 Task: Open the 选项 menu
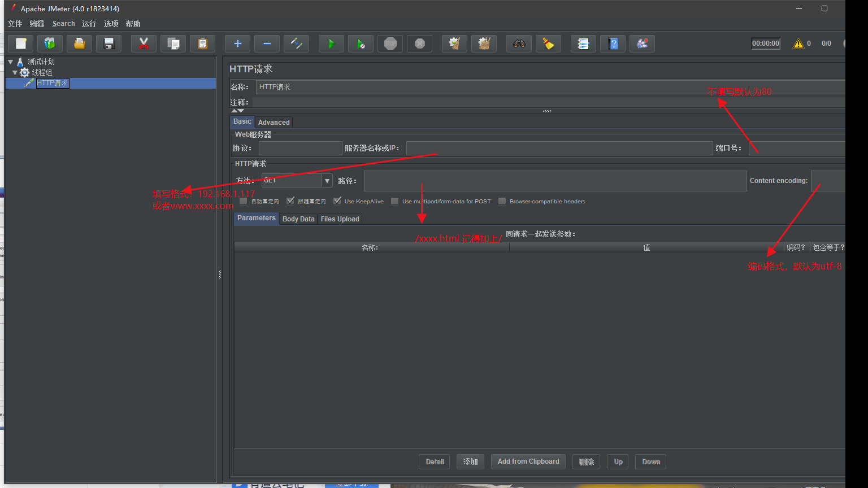tap(111, 24)
